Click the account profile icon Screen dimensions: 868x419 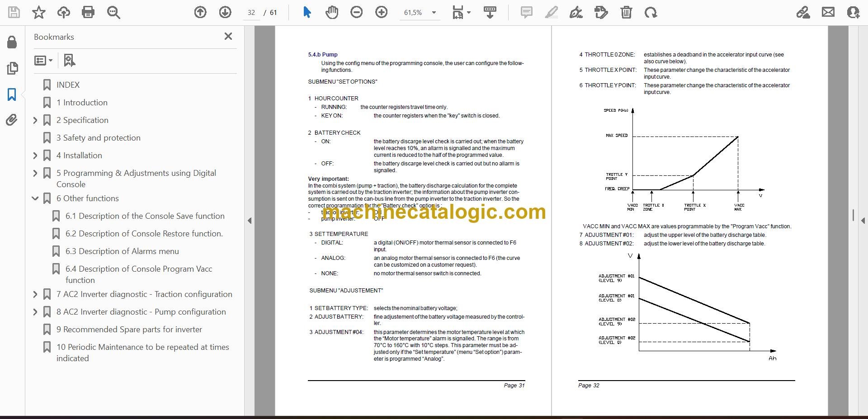coord(853,12)
